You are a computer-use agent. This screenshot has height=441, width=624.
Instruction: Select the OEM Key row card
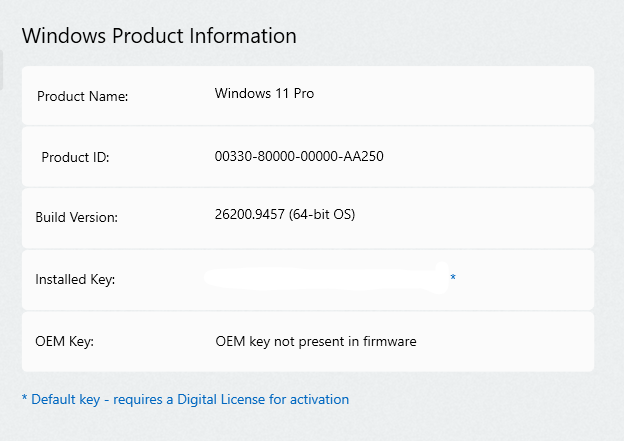pos(308,342)
